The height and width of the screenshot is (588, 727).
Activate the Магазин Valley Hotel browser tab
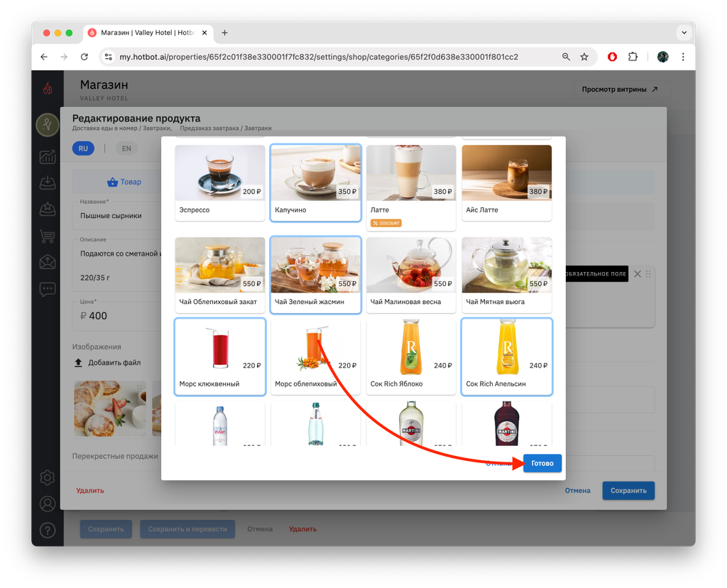pos(148,33)
